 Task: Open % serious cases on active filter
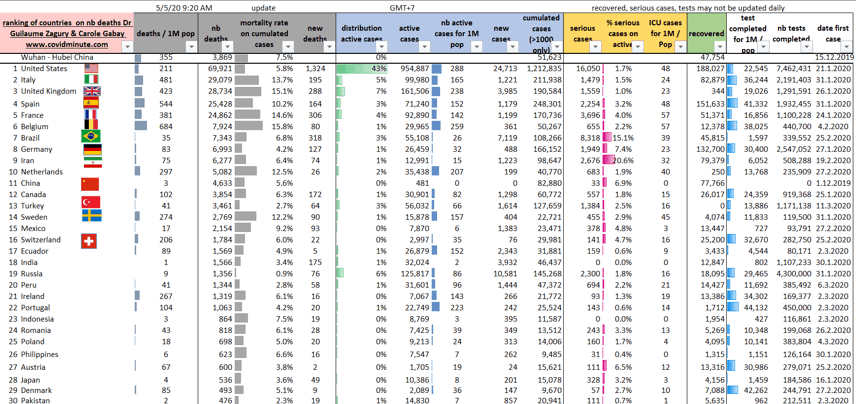(637, 47)
